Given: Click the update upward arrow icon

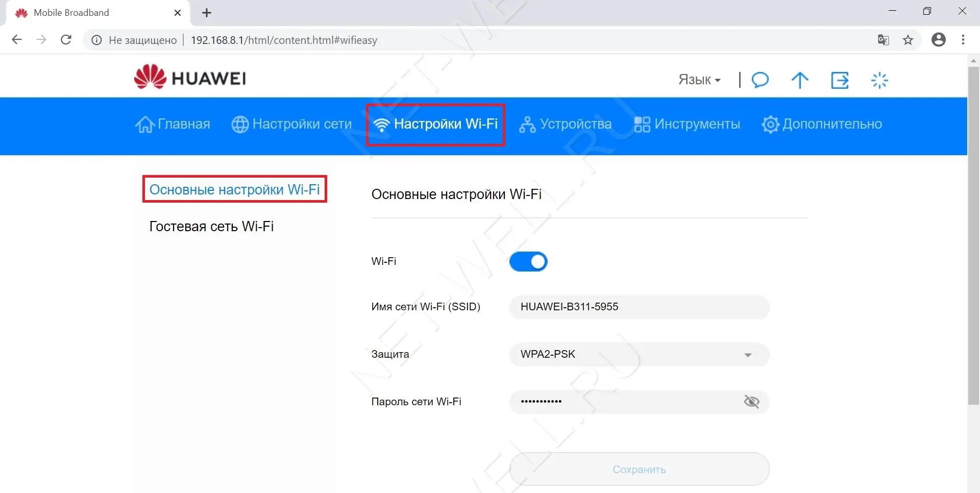Looking at the screenshot, I should tap(800, 80).
